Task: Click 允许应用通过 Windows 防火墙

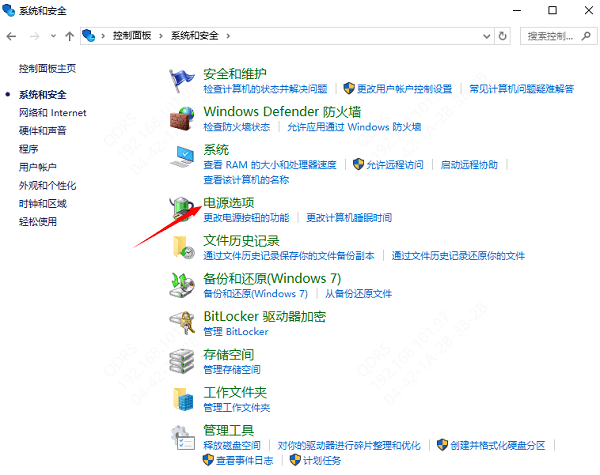Action: point(354,127)
